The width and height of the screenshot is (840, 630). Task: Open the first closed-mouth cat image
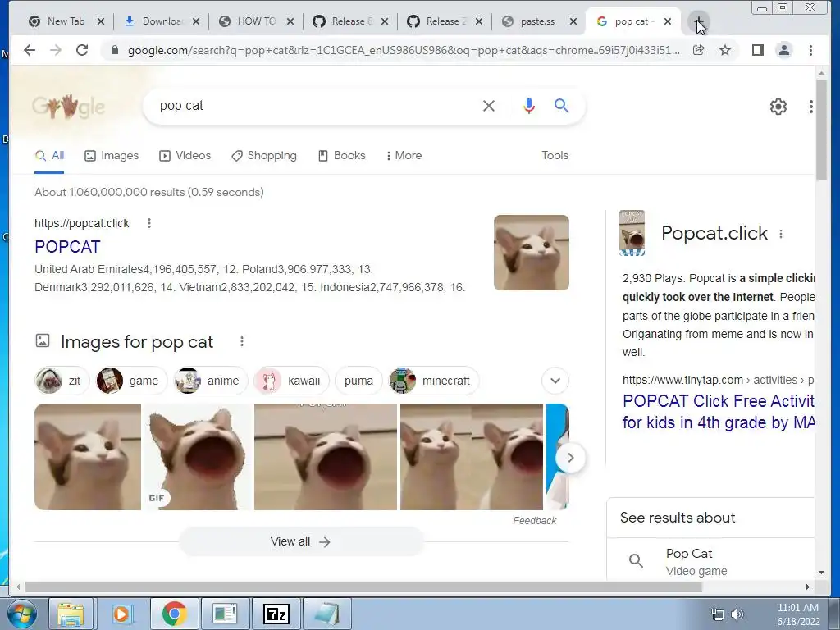[88, 457]
